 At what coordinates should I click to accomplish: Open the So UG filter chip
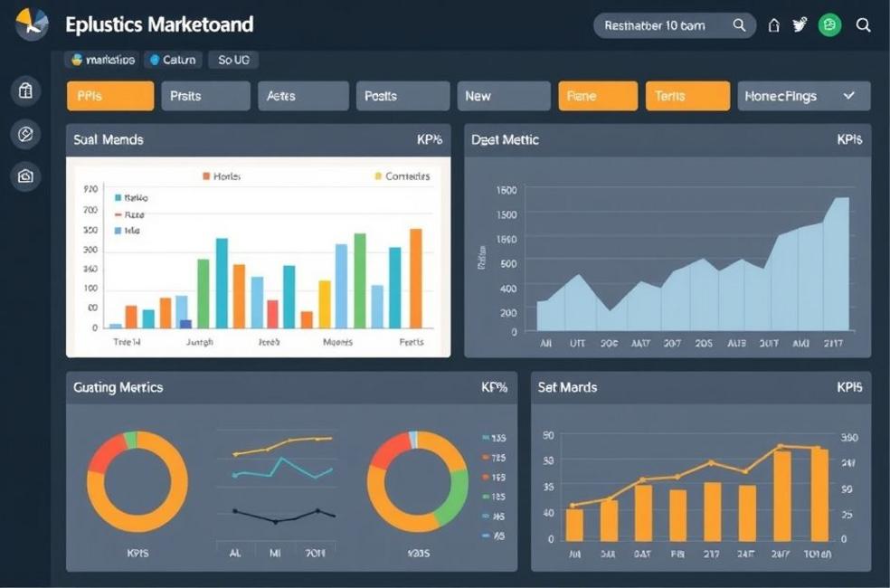click(x=232, y=60)
